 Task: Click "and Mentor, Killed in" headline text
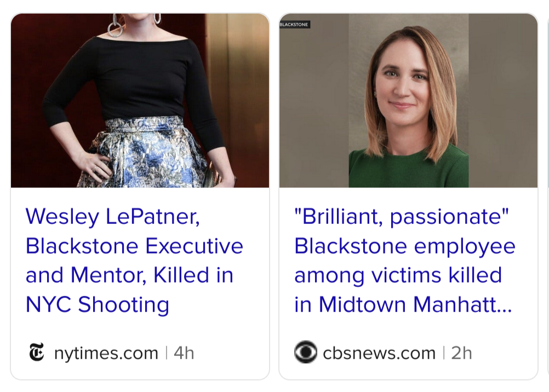click(x=129, y=275)
